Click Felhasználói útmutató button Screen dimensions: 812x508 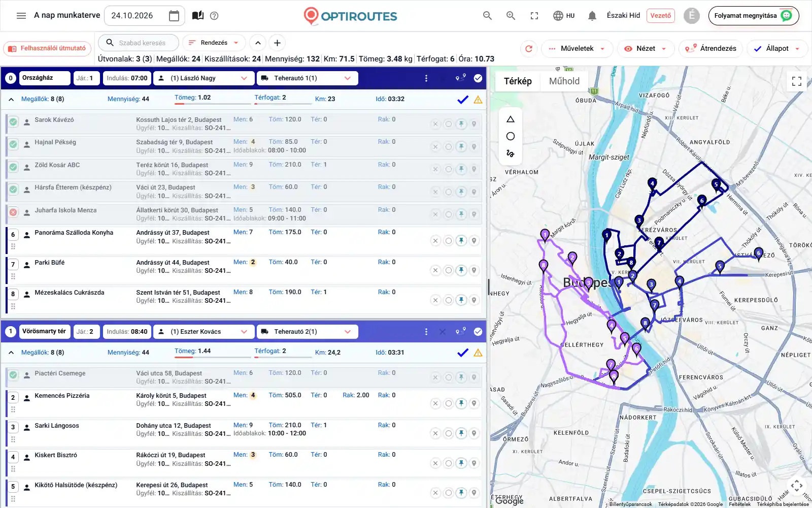pos(48,49)
